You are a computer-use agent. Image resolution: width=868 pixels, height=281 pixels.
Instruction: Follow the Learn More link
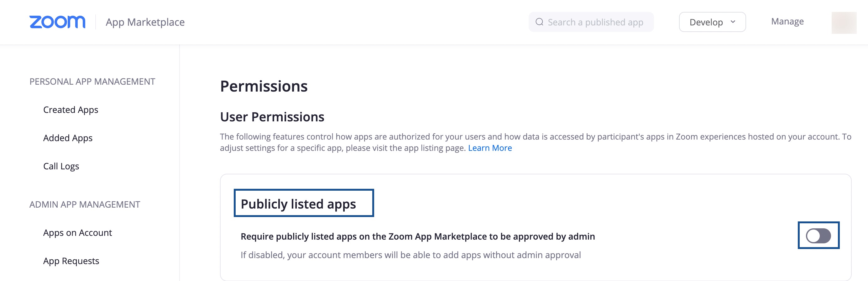pos(489,148)
